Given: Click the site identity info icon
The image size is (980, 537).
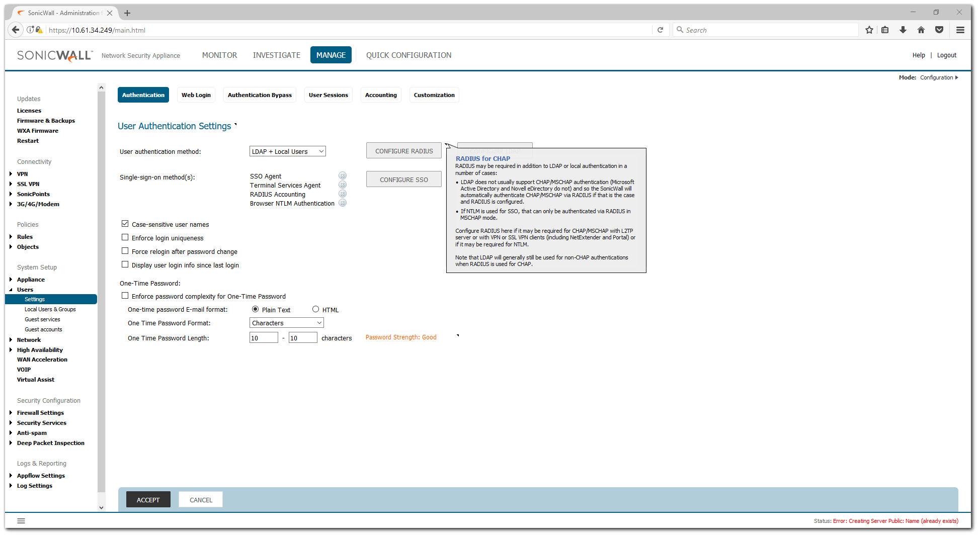Looking at the screenshot, I should click(31, 30).
